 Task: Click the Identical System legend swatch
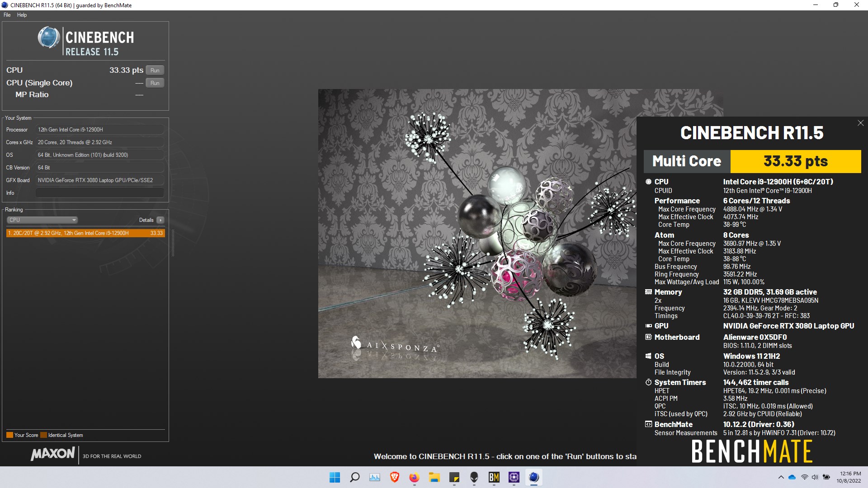click(44, 435)
